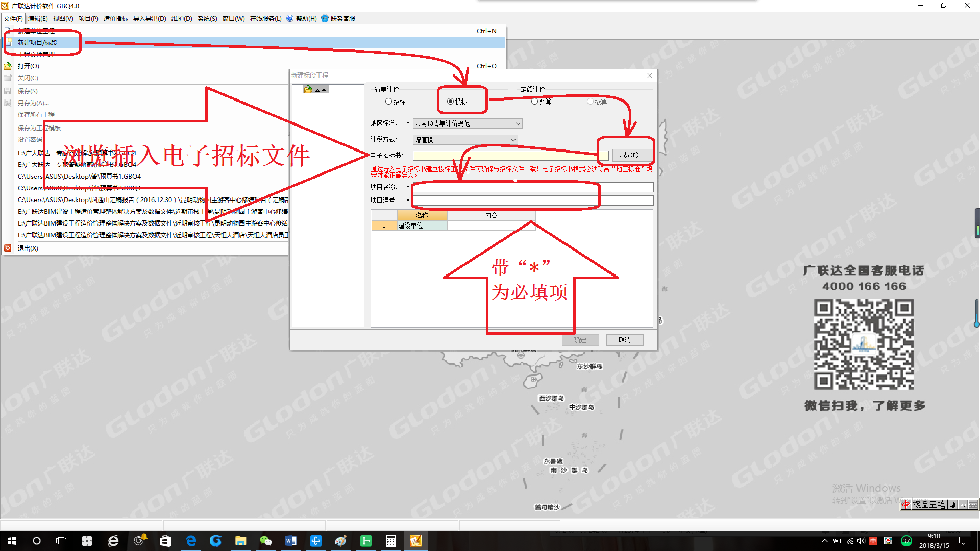This screenshot has width=980, height=551.
Task: Open Wi-Fi network tray icon
Action: tap(849, 541)
